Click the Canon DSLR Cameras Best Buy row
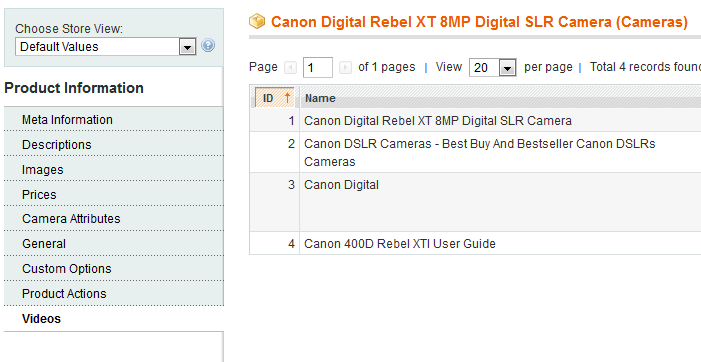The width and height of the screenshot is (701, 362). pyautogui.click(x=475, y=152)
